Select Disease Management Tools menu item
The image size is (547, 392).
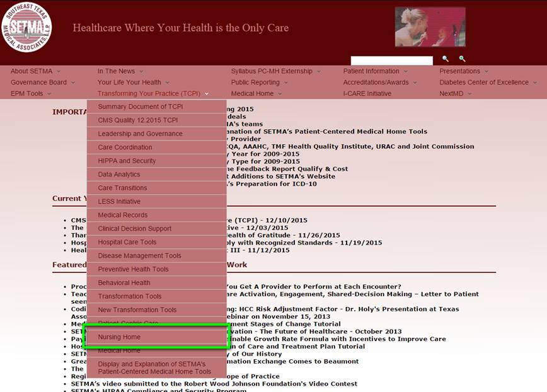[x=157, y=256]
